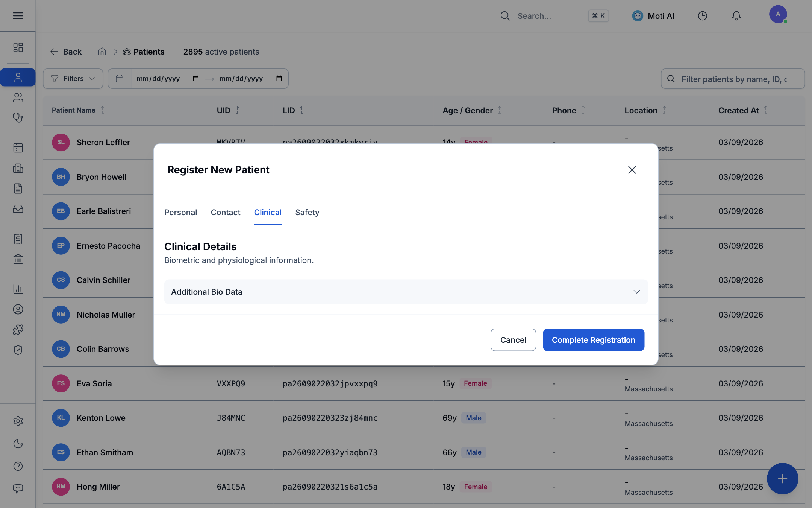Open the user circle icon in sidebar

[18, 309]
